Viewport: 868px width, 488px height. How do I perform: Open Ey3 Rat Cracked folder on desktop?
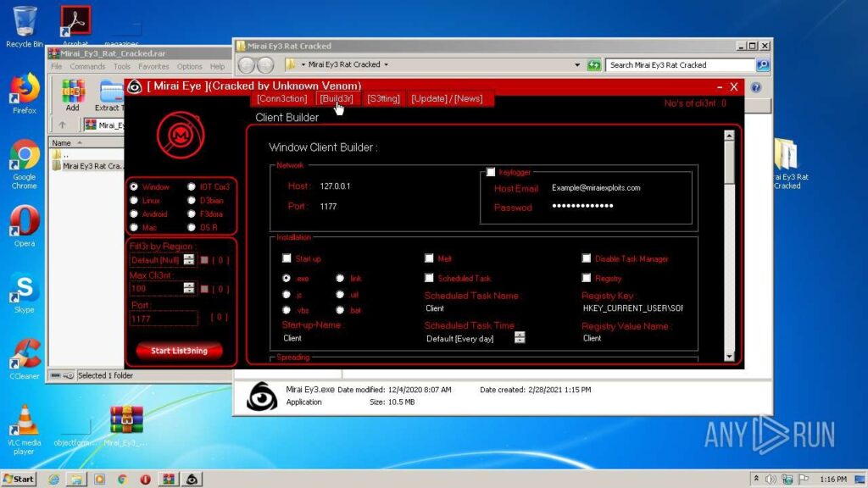click(787, 164)
